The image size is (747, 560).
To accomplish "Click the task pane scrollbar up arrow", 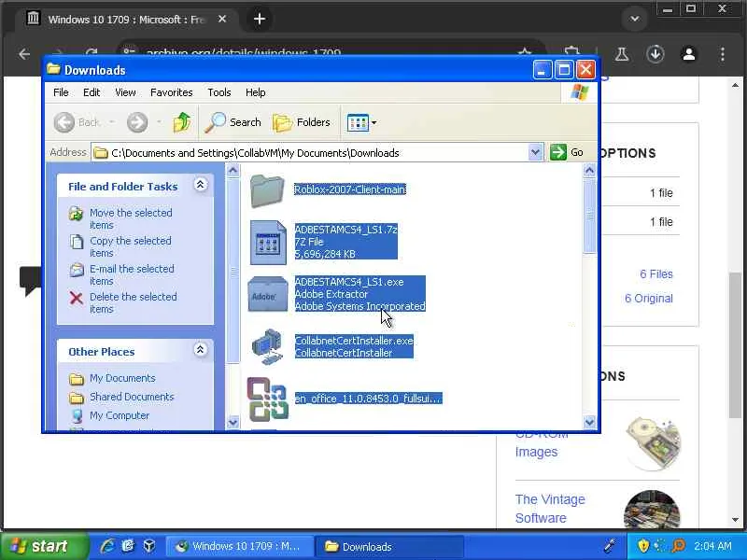I will pos(233,170).
